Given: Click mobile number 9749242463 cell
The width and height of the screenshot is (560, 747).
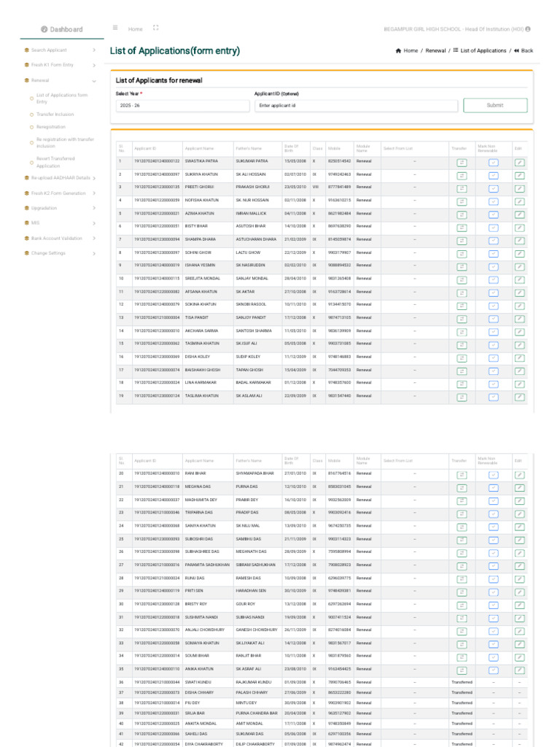Looking at the screenshot, I should (339, 174).
